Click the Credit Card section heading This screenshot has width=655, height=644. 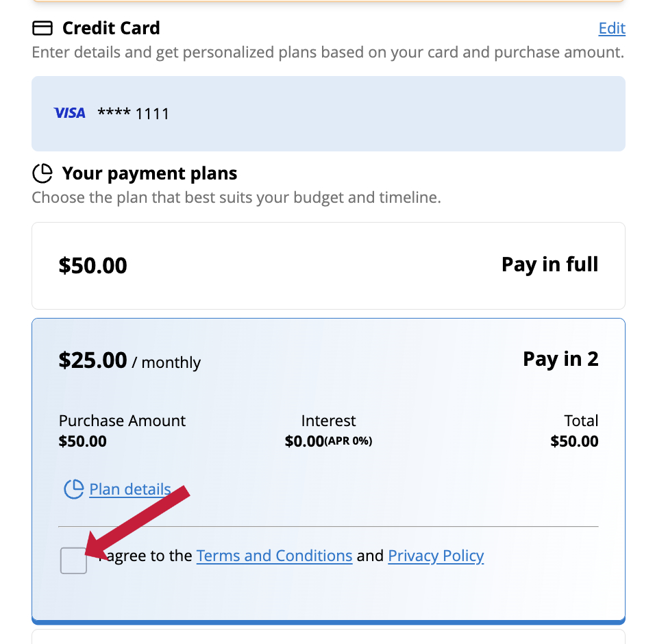point(111,28)
